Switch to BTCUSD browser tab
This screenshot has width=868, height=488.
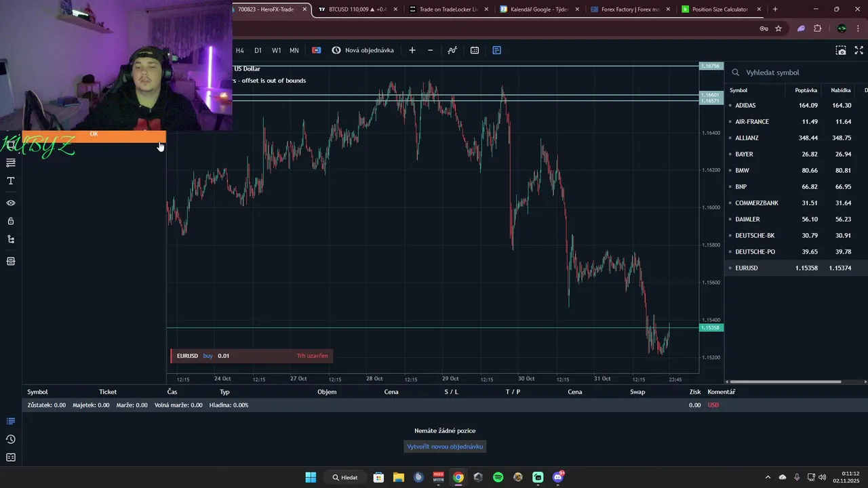pyautogui.click(x=357, y=9)
